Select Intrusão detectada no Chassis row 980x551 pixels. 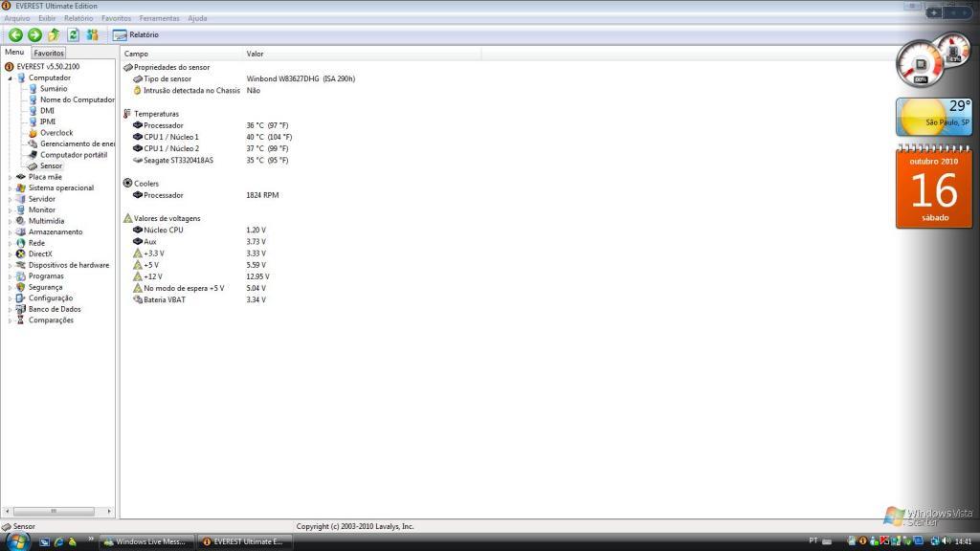point(196,91)
